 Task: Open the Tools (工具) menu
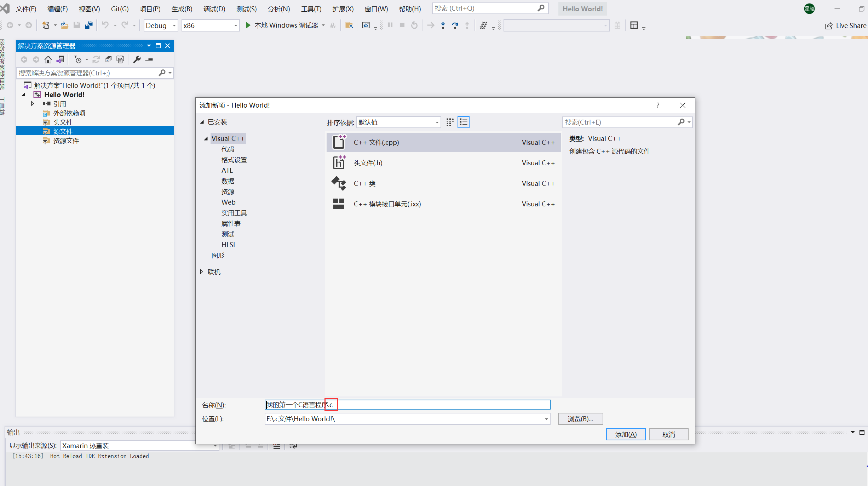pyautogui.click(x=311, y=9)
